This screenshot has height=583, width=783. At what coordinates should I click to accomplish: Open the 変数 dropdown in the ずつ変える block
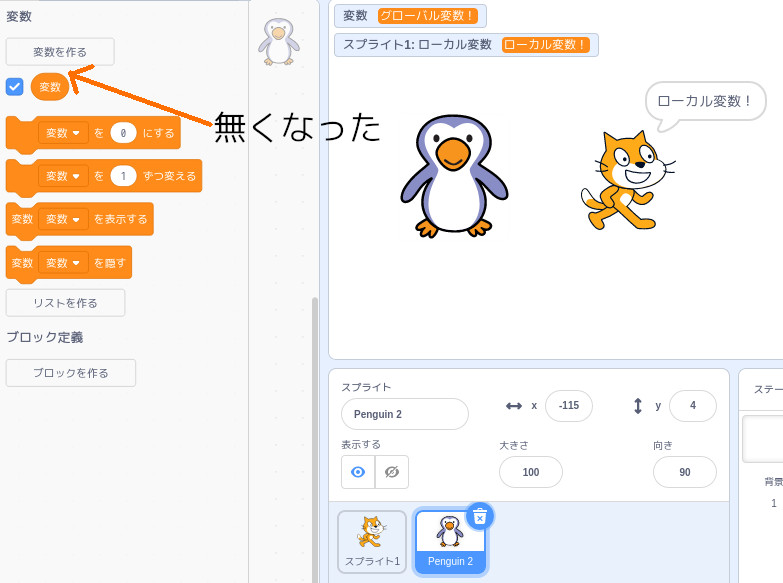click(63, 176)
